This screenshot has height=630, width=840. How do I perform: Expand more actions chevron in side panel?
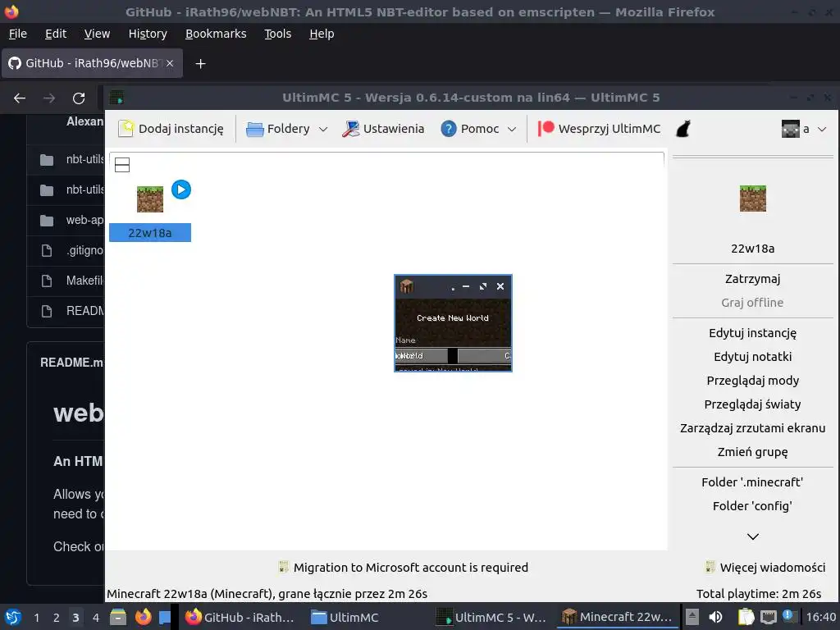753,536
